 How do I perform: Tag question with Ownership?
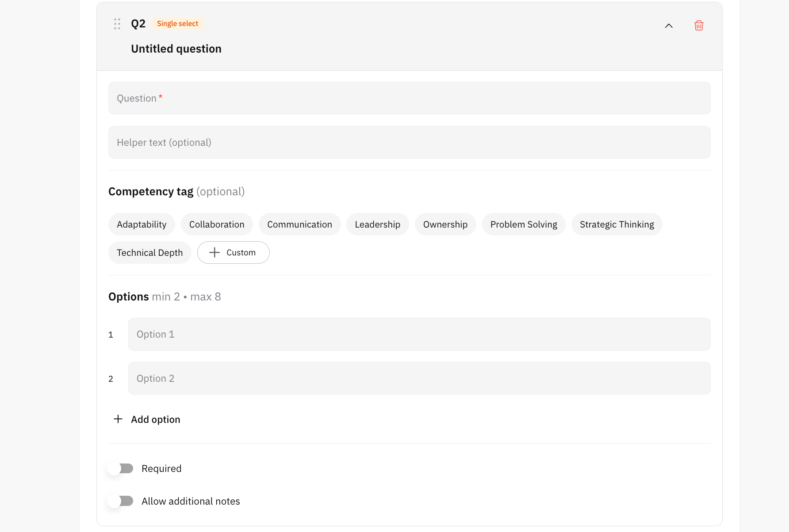[x=445, y=224]
